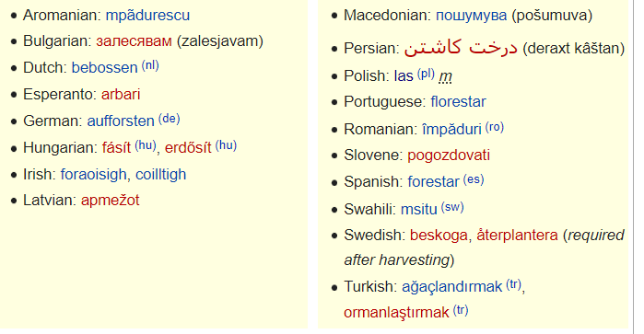Viewport: 644px width, 334px height.
Task: Open the Swedish translation återplantera
Action: click(517, 236)
